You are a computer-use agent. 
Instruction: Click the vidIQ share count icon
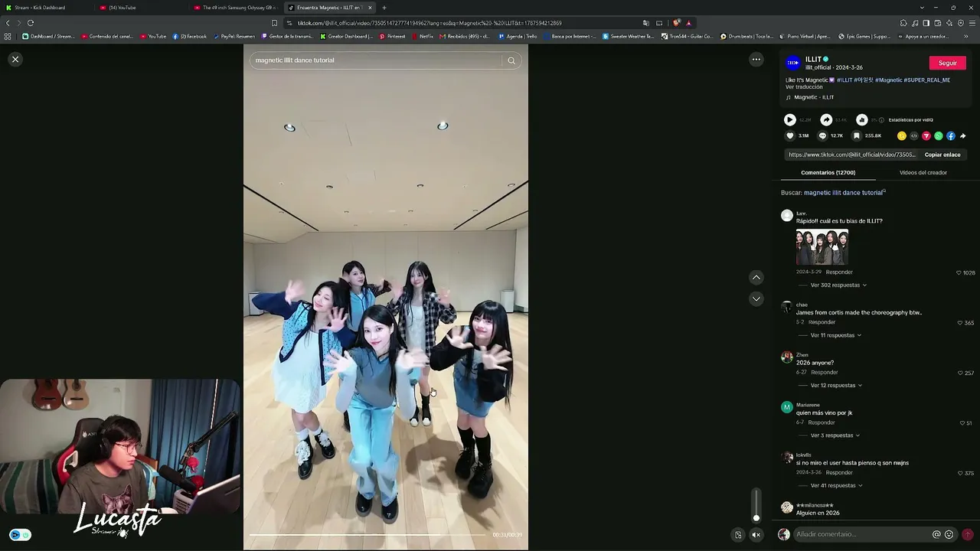[826, 119]
